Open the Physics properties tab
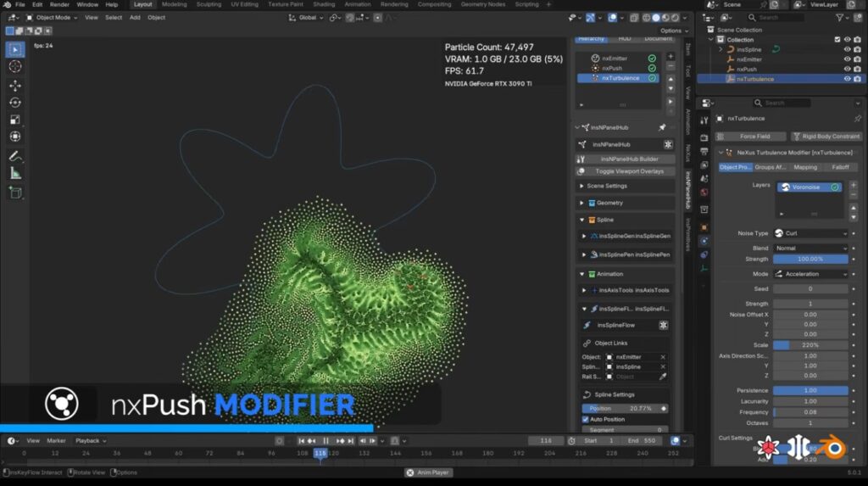868x486 pixels. pyautogui.click(x=704, y=241)
